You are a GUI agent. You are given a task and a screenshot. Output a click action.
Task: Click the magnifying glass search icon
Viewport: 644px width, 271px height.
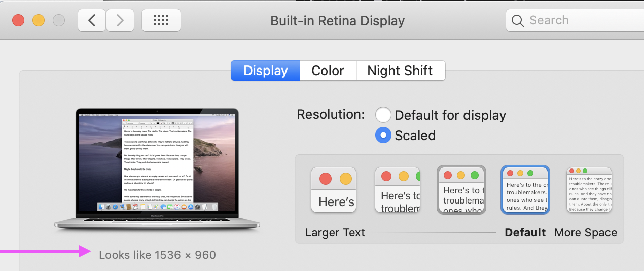pyautogui.click(x=517, y=21)
